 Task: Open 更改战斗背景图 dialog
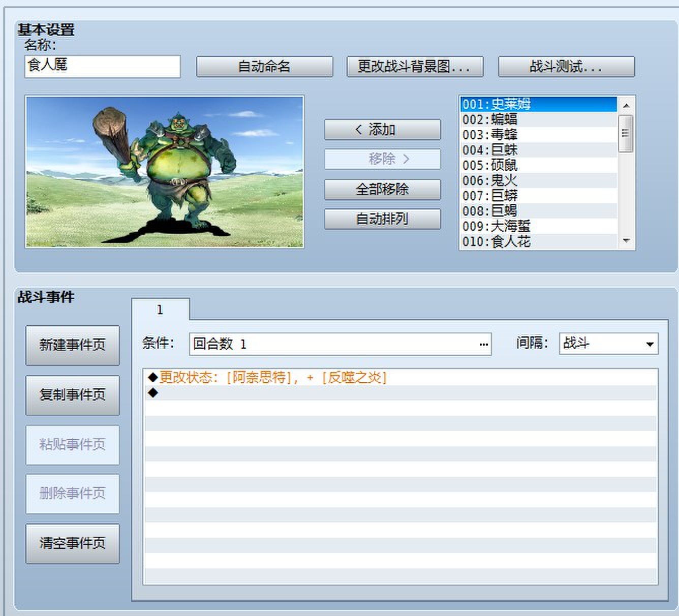pos(415,67)
